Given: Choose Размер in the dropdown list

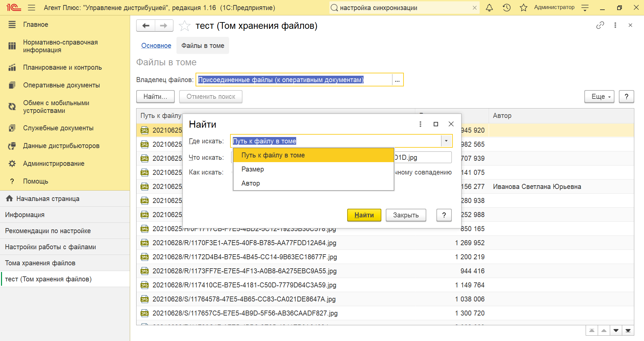Looking at the screenshot, I should click(x=313, y=169).
